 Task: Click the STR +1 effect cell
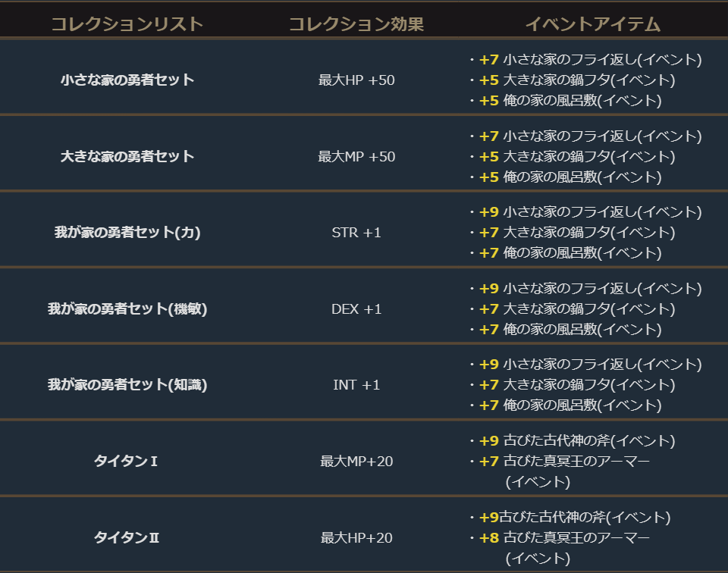[356, 233]
